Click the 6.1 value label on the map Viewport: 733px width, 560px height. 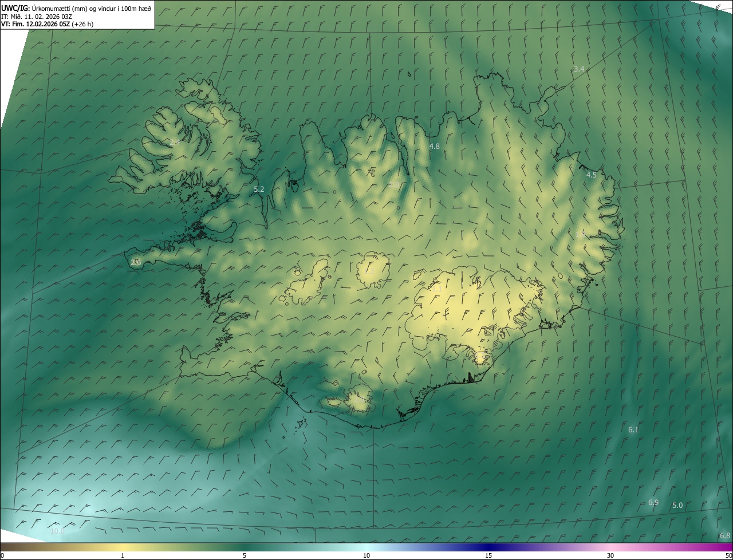(633, 429)
